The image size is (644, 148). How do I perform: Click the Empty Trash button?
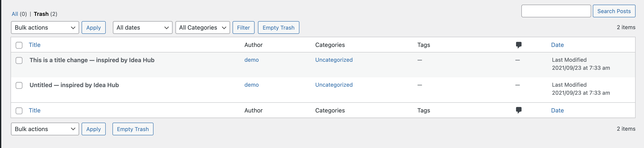[278, 27]
